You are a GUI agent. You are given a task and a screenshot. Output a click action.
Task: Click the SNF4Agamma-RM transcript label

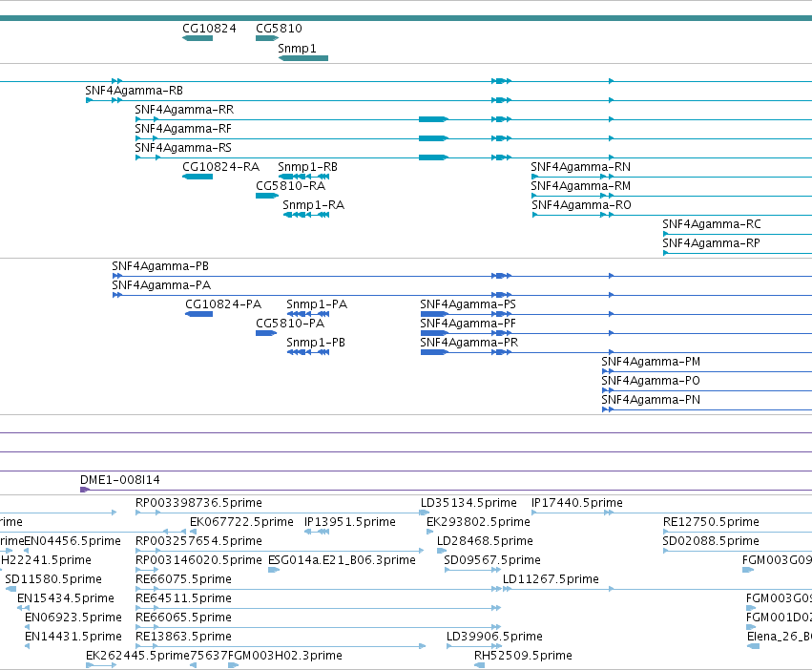coord(580,186)
